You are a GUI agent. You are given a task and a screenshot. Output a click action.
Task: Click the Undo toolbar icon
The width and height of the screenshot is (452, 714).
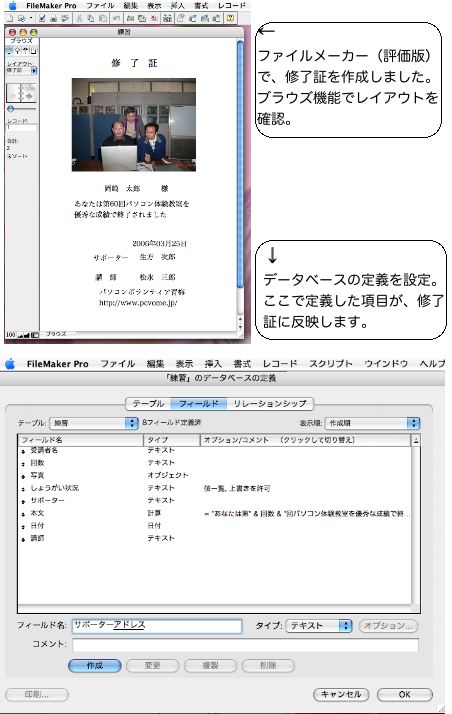[x=116, y=19]
